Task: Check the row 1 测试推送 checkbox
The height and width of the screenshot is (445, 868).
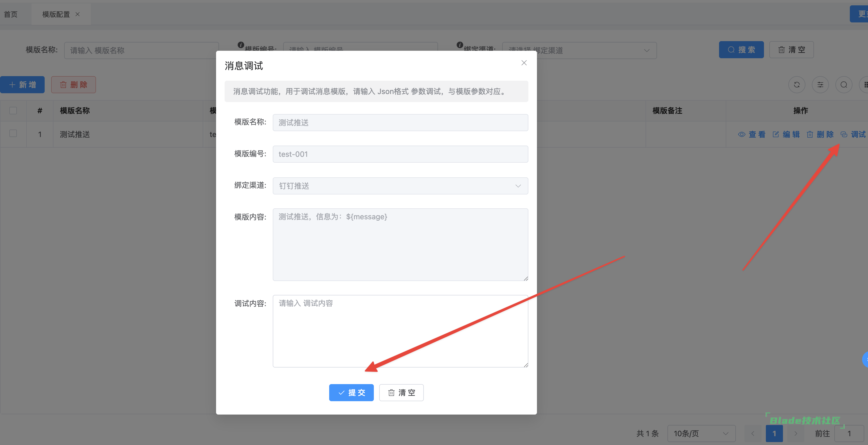Action: point(13,134)
